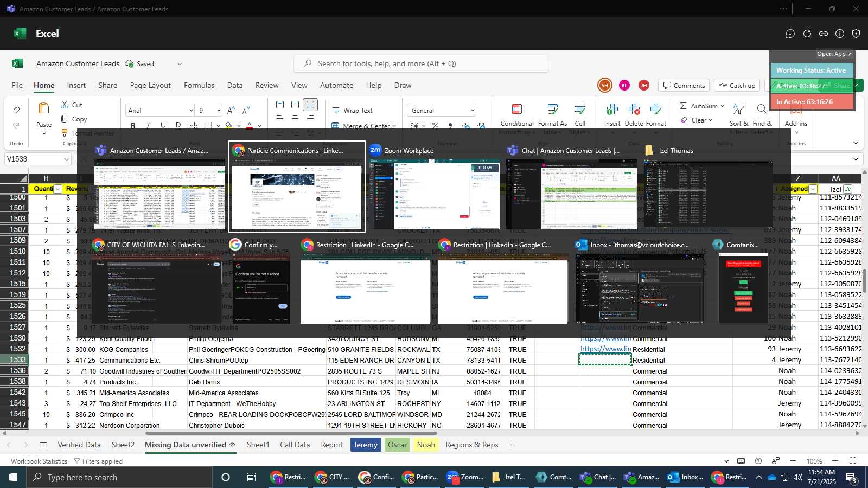Open the Quantity column filter dropdown

point(58,189)
